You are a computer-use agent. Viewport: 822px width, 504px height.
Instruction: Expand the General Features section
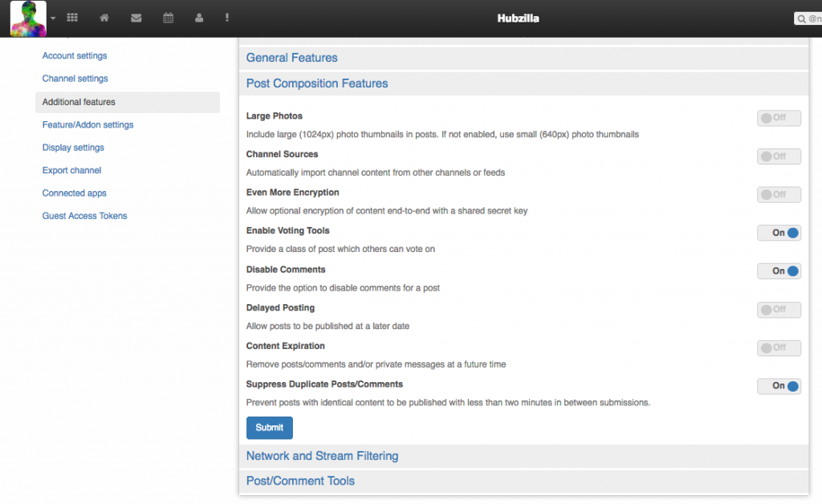(x=291, y=58)
